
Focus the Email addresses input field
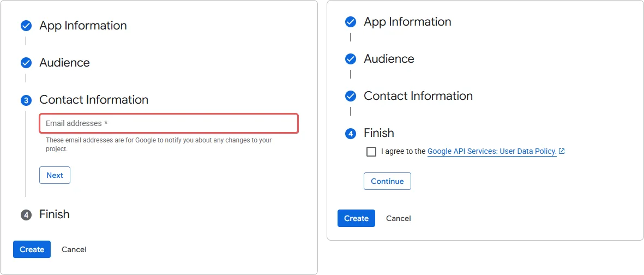click(168, 123)
